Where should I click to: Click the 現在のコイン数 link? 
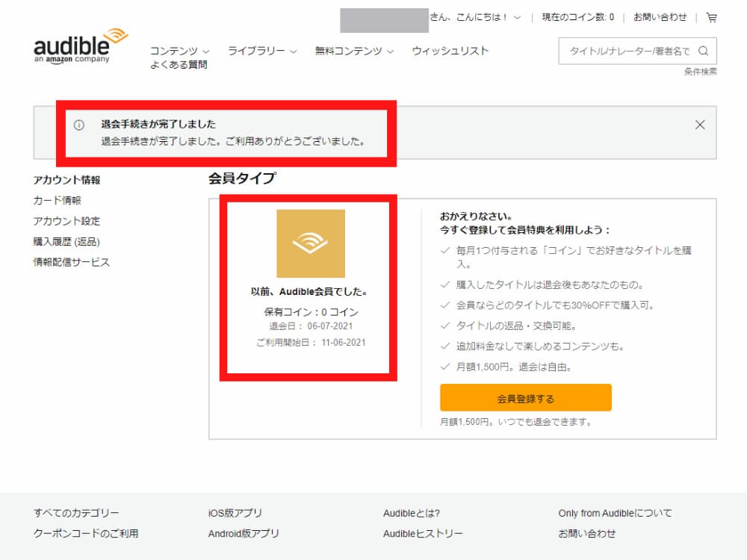(x=578, y=18)
